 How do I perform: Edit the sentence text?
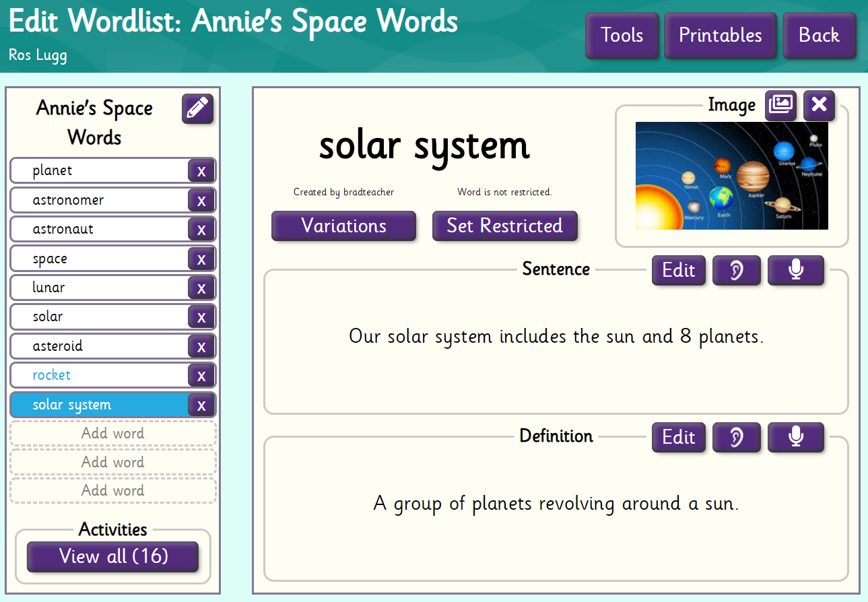(x=678, y=271)
